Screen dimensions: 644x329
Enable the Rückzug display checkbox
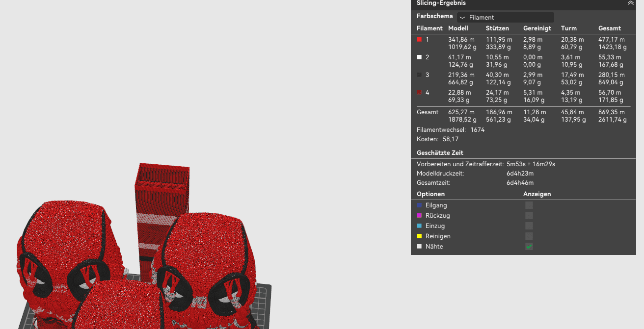[x=529, y=216]
